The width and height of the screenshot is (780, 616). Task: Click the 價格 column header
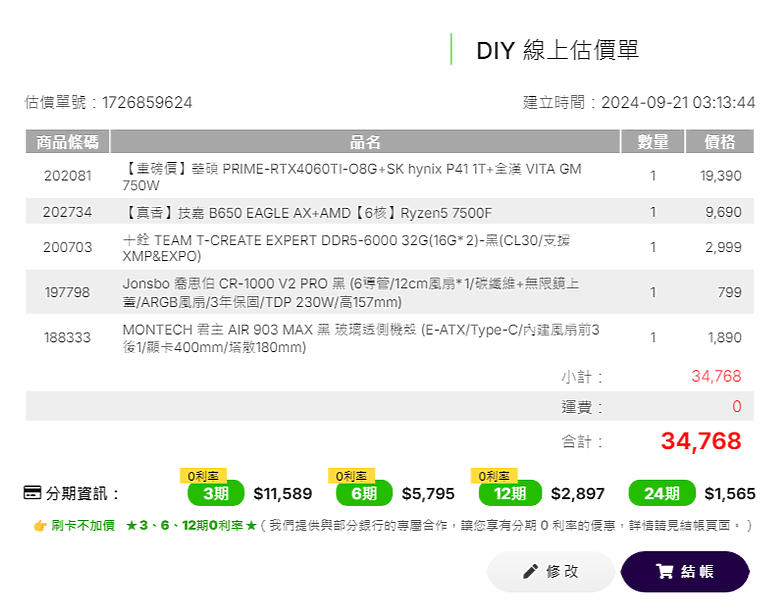719,141
